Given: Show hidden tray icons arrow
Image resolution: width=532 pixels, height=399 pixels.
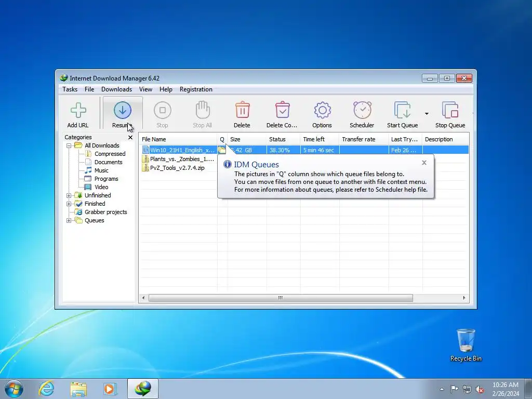Looking at the screenshot, I should pos(442,389).
